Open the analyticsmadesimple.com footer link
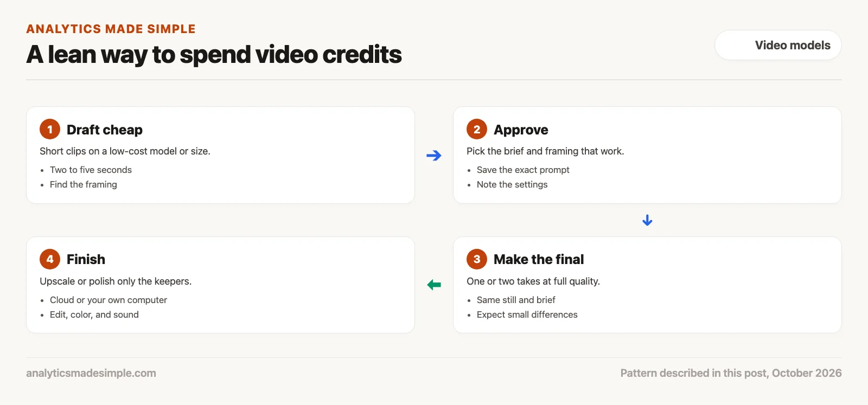 (91, 373)
